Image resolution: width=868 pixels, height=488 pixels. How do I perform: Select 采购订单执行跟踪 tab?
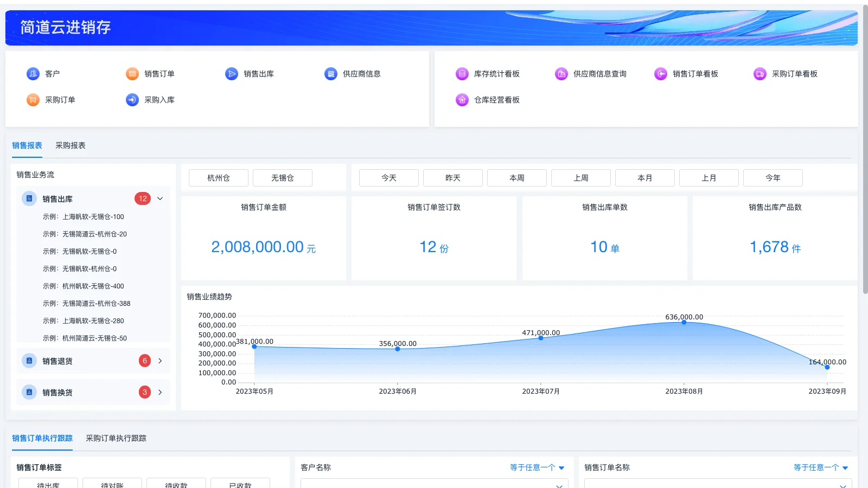(x=116, y=438)
